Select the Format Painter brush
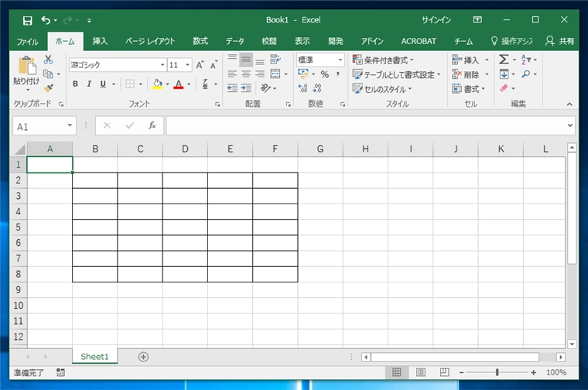Image resolution: width=588 pixels, height=390 pixels. click(x=49, y=88)
